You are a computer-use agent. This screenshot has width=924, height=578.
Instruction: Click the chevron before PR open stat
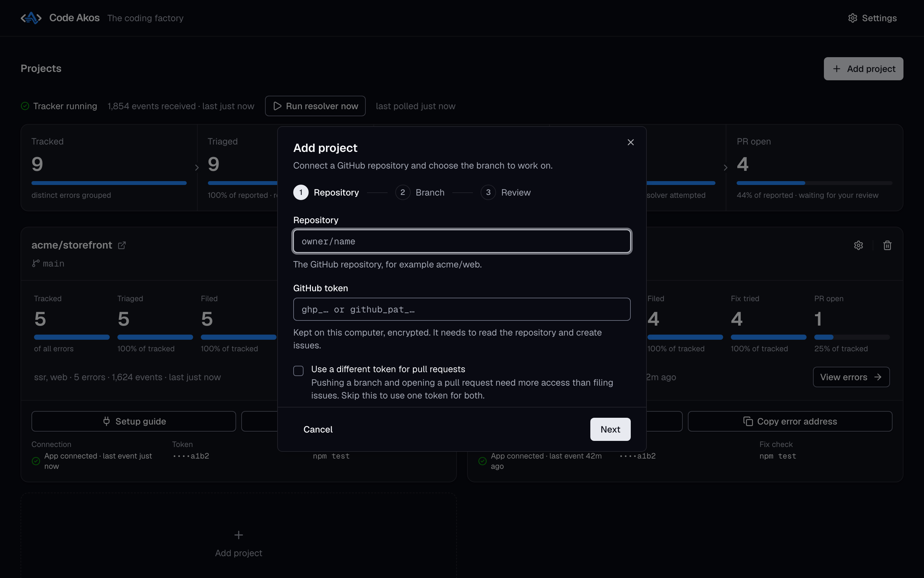click(725, 167)
